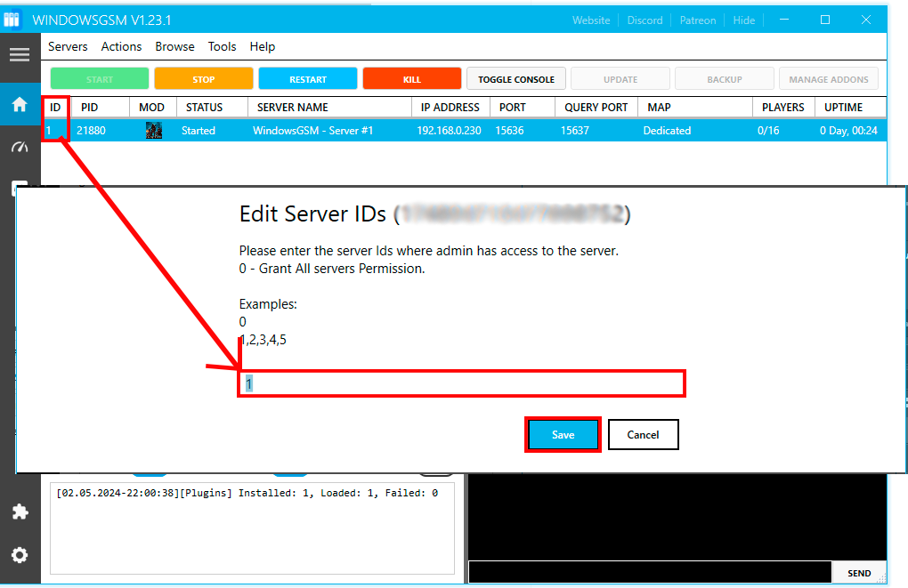Open settings gear in the sidebar
908x588 pixels.
[20, 555]
